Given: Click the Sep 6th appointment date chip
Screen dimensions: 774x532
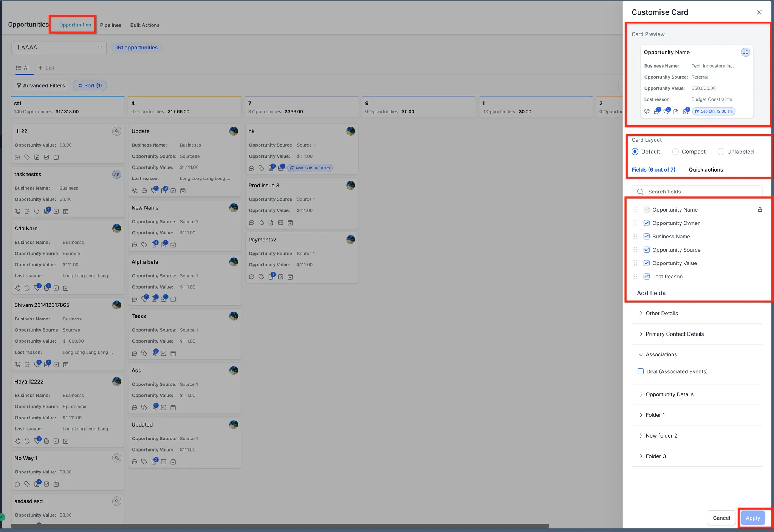Looking at the screenshot, I should click(714, 111).
